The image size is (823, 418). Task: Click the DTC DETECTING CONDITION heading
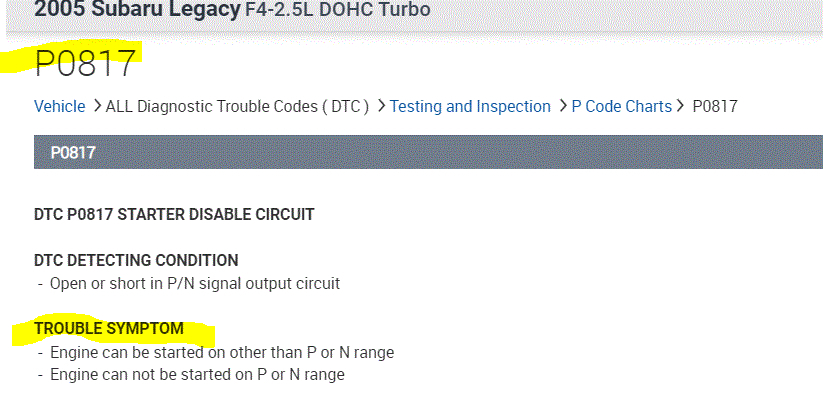(x=136, y=260)
